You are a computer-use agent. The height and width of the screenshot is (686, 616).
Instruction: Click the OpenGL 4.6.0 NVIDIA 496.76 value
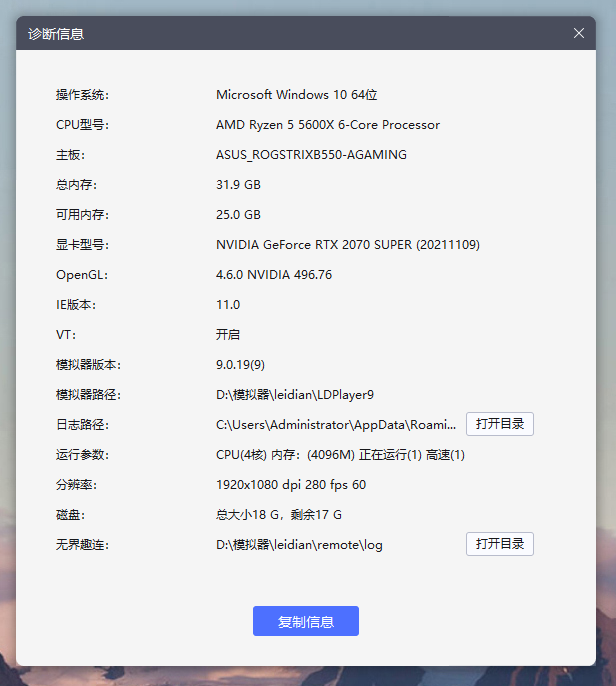(274, 275)
